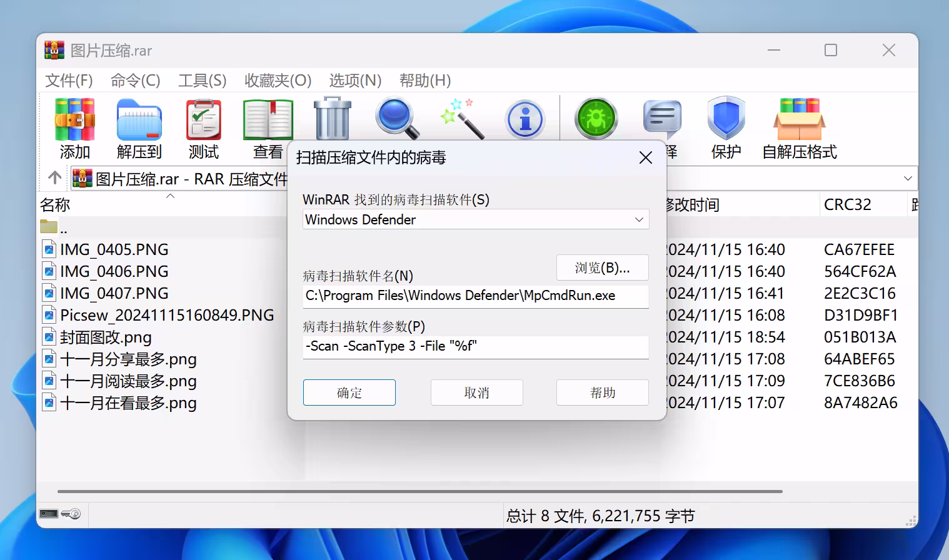
Task: Click the Protect (保护) shield icon
Action: pyautogui.click(x=726, y=117)
